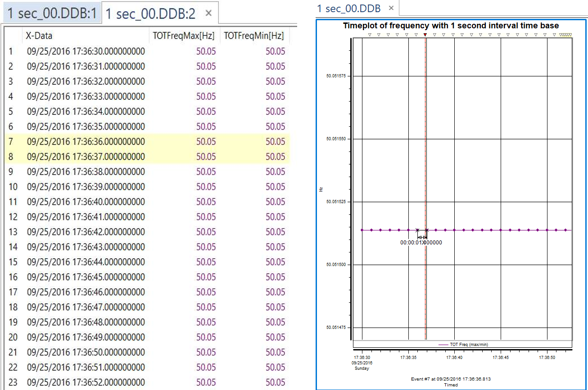Screen dimensions: 588x390
Task: Click the X-Data column header
Action: [x=38, y=35]
